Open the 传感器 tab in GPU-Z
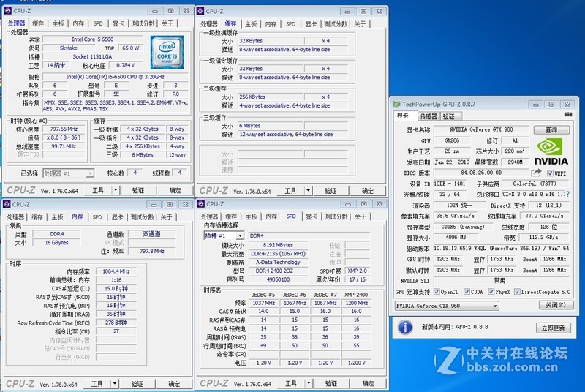 pyautogui.click(x=429, y=116)
